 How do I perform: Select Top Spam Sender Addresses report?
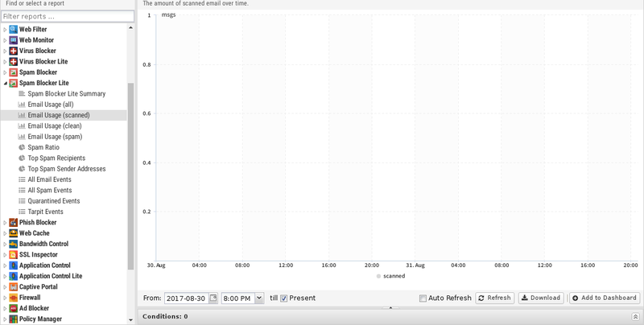(x=67, y=169)
